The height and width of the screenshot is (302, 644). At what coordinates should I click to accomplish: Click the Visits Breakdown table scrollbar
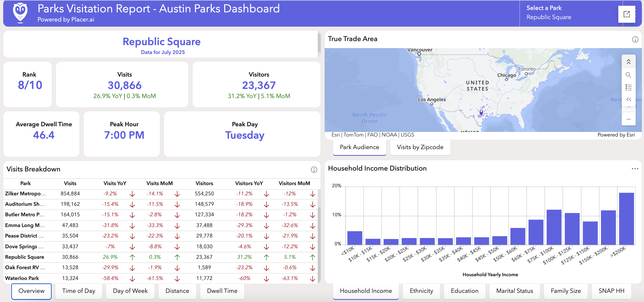click(x=319, y=242)
